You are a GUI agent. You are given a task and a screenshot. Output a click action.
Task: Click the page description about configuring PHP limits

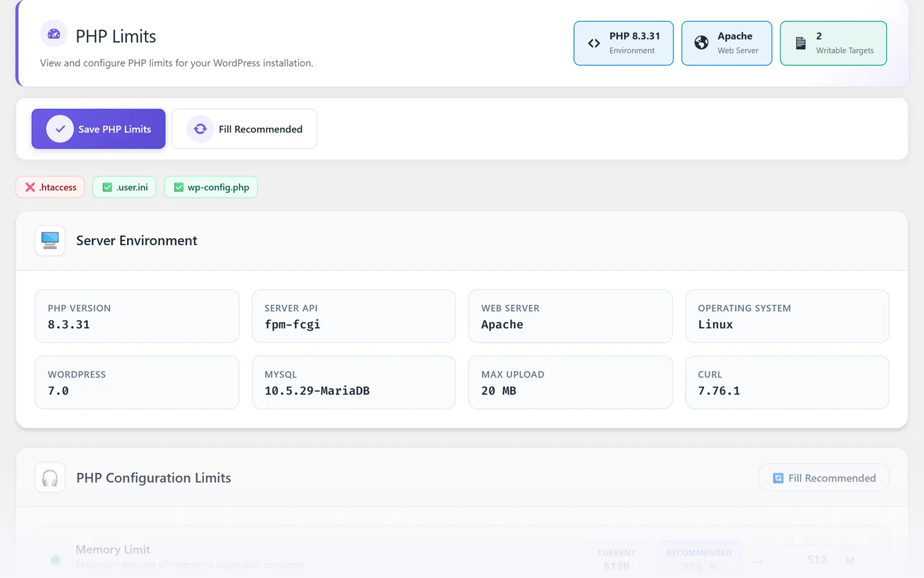tap(177, 63)
